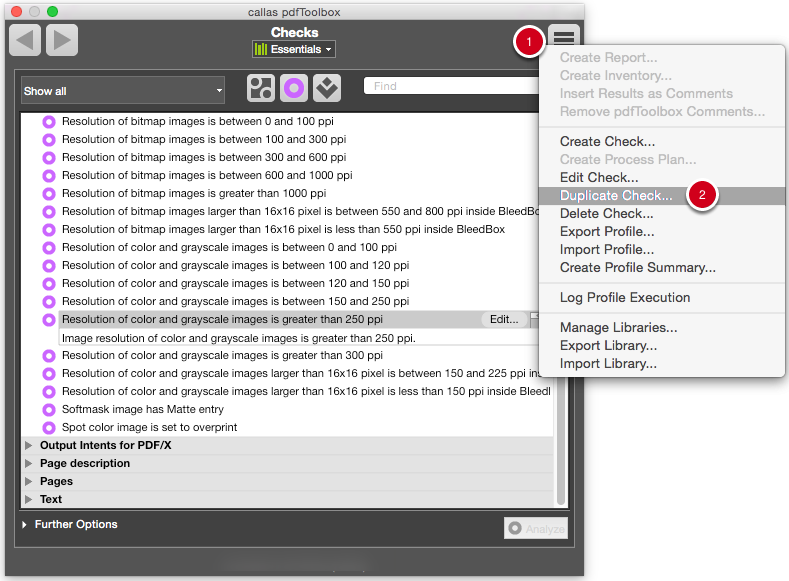Viewport: 789px width, 581px height.
Task: Go back with the left arrow button
Action: pos(25,40)
